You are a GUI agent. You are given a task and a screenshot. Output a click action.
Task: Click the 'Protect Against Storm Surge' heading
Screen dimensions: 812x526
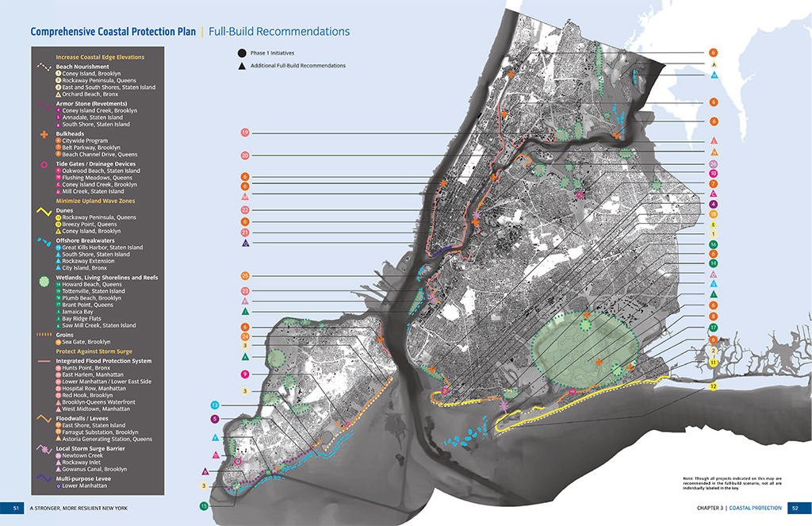click(x=94, y=351)
